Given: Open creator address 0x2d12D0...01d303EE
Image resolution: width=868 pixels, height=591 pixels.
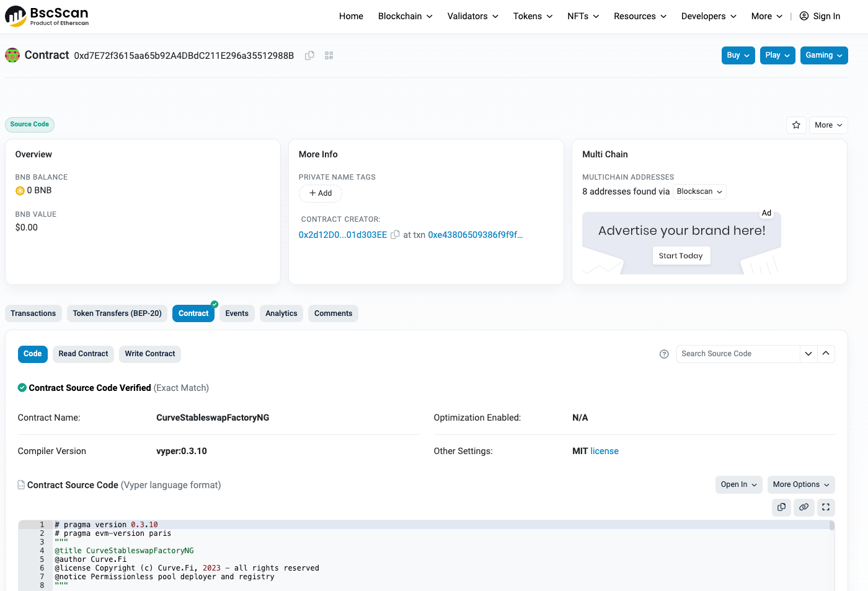Looking at the screenshot, I should coord(343,235).
